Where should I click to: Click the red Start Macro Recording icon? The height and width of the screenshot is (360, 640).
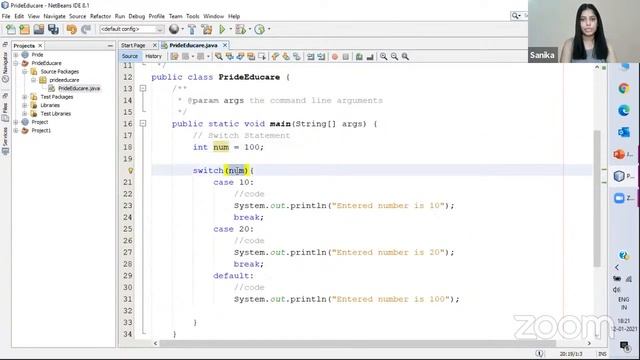(x=335, y=56)
